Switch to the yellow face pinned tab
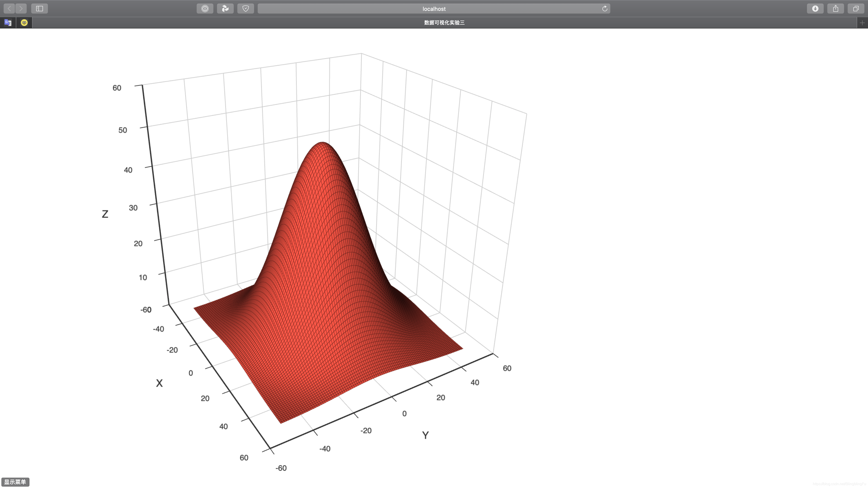 24,23
